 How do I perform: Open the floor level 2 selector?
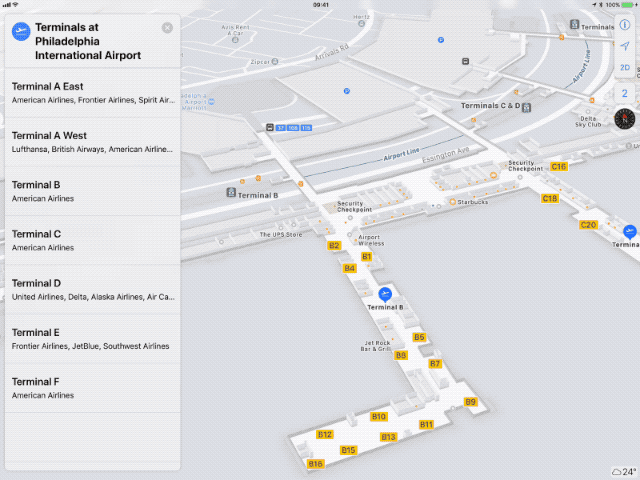coord(624,93)
